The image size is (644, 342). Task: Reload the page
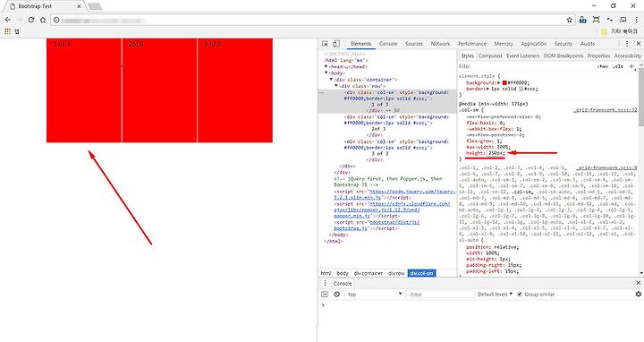point(31,20)
